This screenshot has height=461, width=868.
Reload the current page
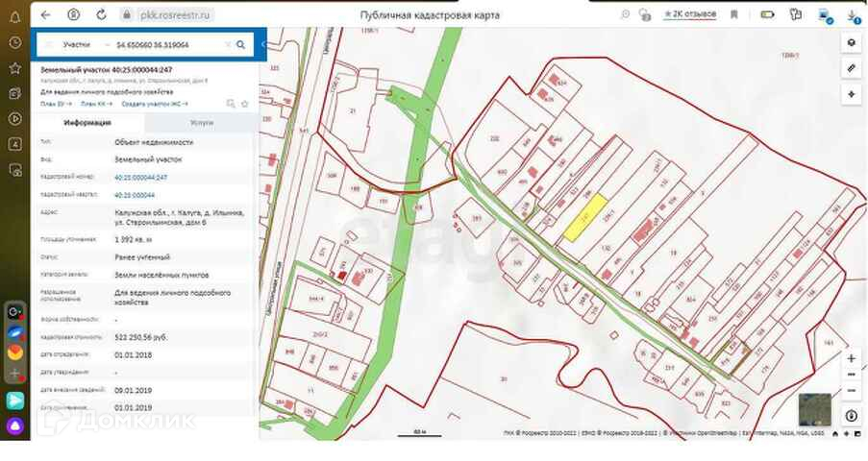coord(101,15)
